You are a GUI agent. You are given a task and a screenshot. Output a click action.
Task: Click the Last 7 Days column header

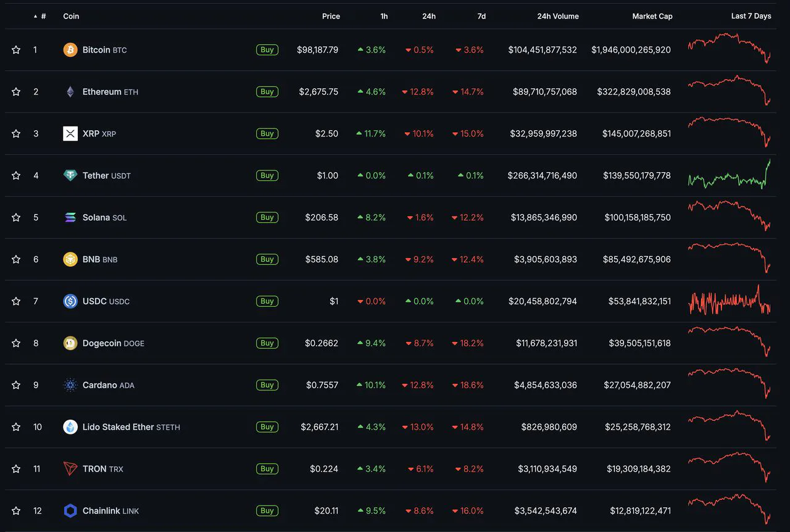pos(751,16)
